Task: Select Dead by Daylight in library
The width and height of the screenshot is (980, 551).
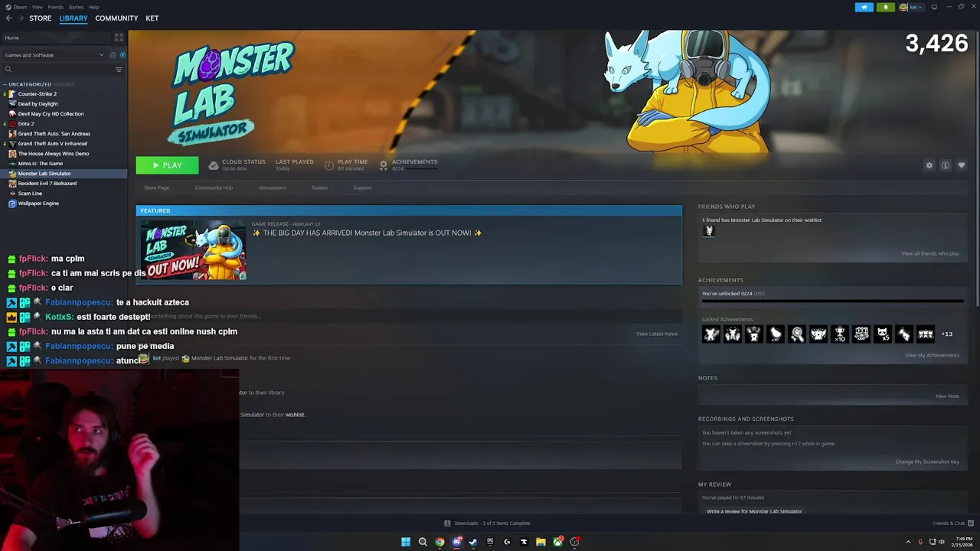Action: pyautogui.click(x=38, y=104)
